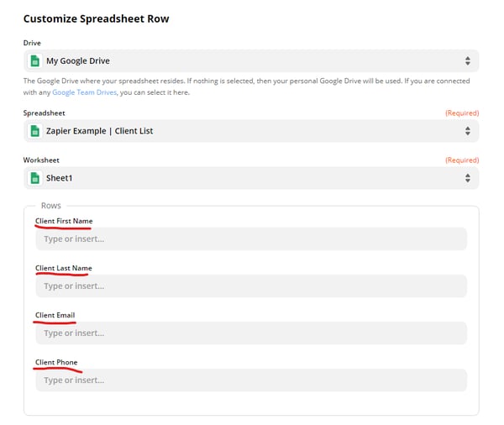504x425 pixels.
Task: Click the Rows section heading
Action: click(50, 206)
